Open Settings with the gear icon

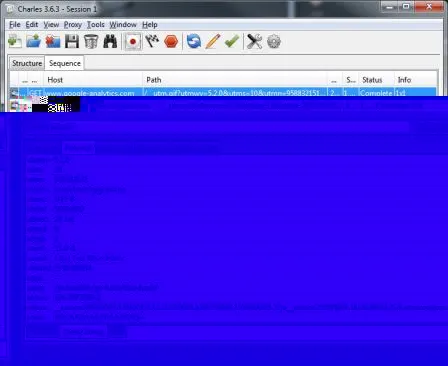(x=274, y=41)
